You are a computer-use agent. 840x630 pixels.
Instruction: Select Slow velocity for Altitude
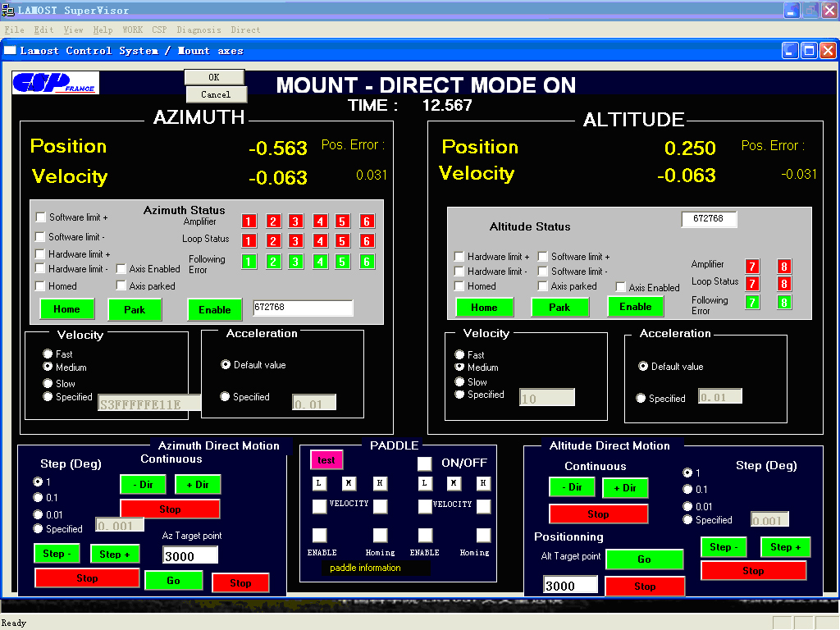point(459,381)
